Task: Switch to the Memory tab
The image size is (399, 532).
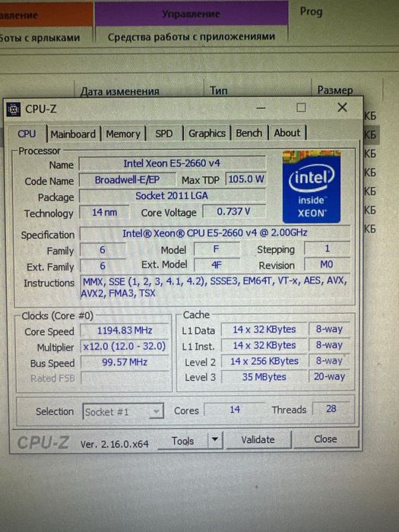Action: click(123, 134)
